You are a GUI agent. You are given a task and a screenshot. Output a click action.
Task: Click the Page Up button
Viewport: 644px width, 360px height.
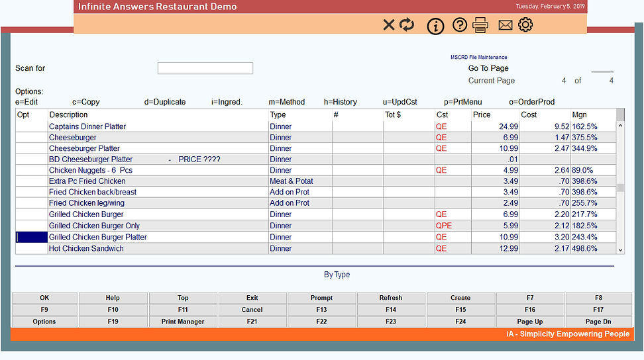[530, 322]
